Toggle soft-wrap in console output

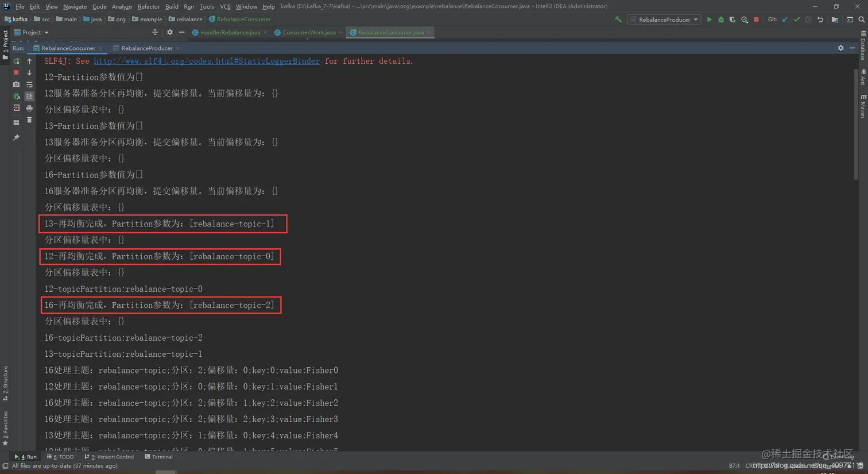[x=29, y=84]
